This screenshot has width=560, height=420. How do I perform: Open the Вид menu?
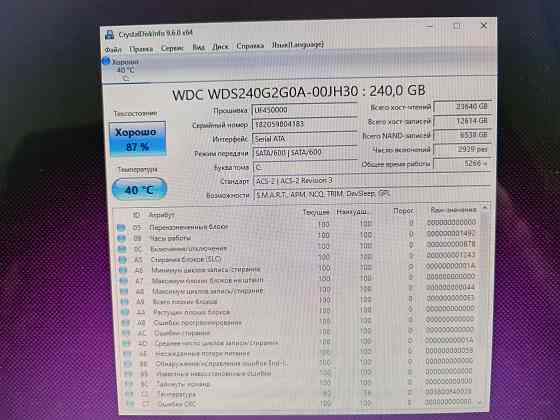click(199, 47)
